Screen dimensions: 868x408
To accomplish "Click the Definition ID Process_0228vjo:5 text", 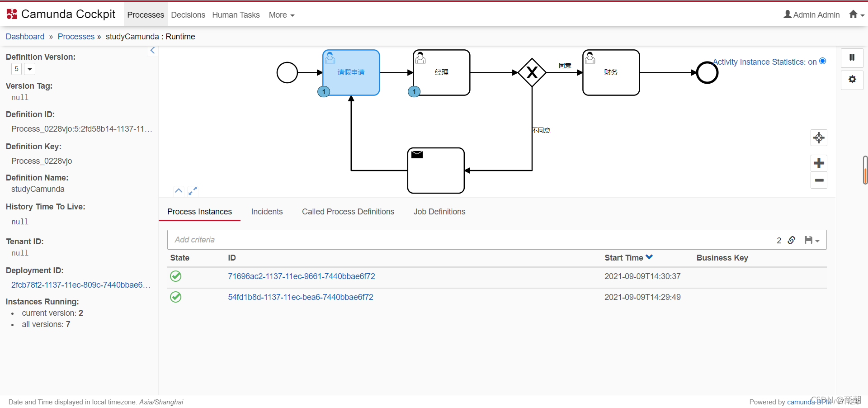I will click(x=82, y=129).
